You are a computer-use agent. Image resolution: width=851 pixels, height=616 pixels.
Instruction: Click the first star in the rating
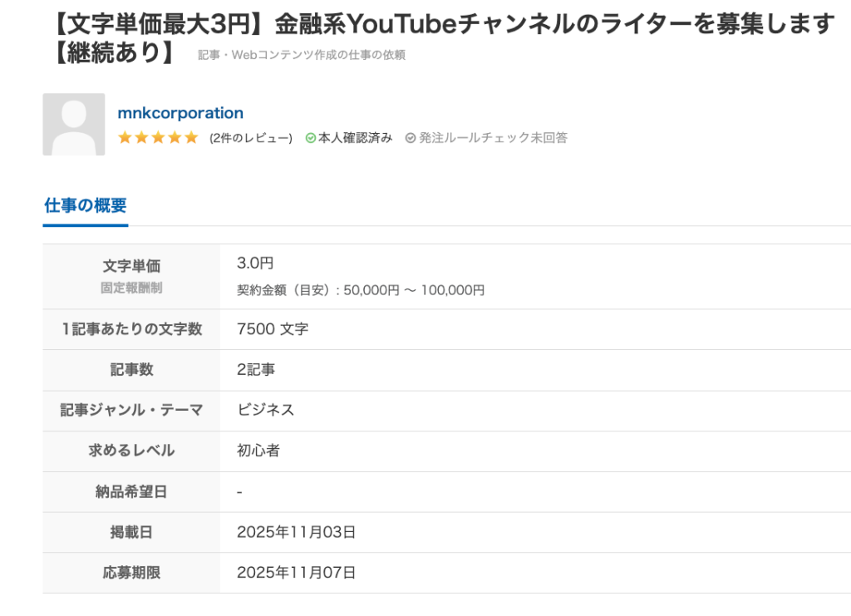(x=125, y=138)
